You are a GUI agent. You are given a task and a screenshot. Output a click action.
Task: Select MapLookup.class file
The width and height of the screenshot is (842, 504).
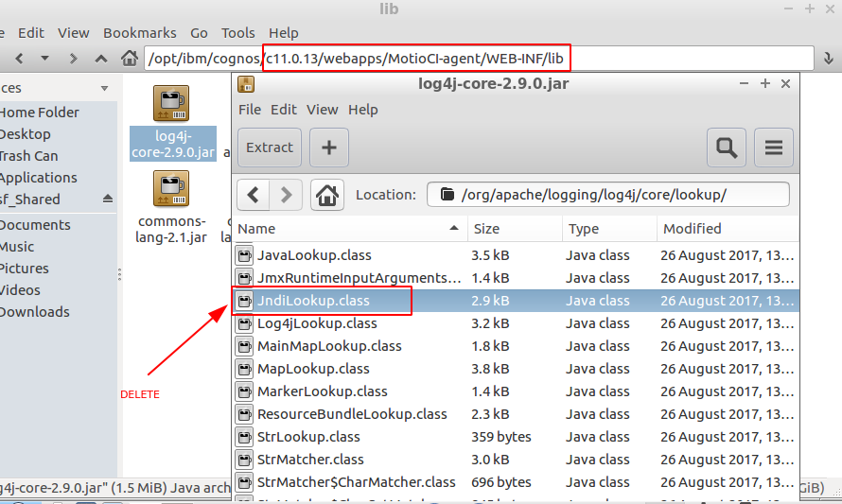tap(516, 369)
